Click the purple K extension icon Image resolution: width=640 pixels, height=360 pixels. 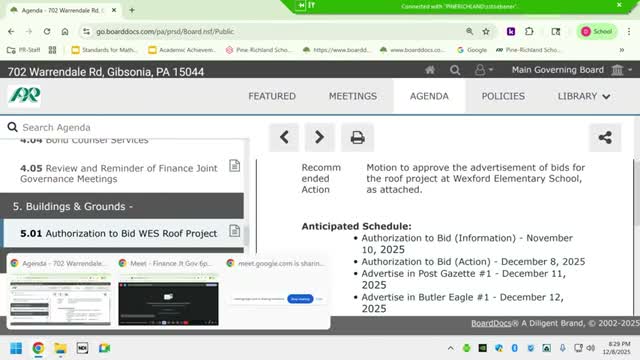click(511, 31)
